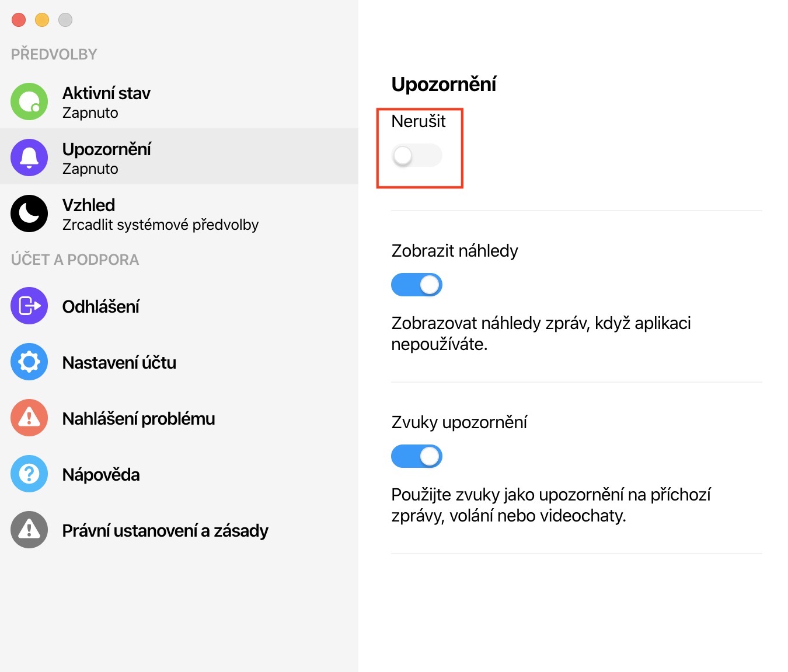Viewport: 788px width, 672px height.
Task: Open the Aktivní stav preferences section
Action: coord(106,93)
